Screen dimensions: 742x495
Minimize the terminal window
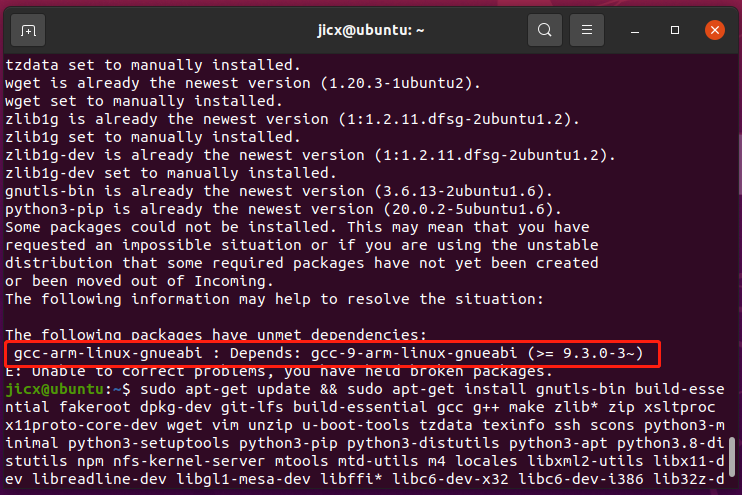(635, 31)
